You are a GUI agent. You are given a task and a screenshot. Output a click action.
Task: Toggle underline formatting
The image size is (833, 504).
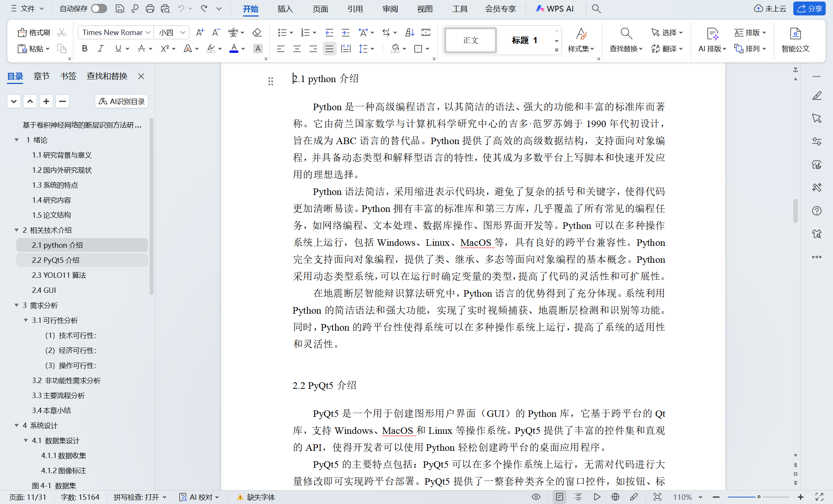pos(118,49)
